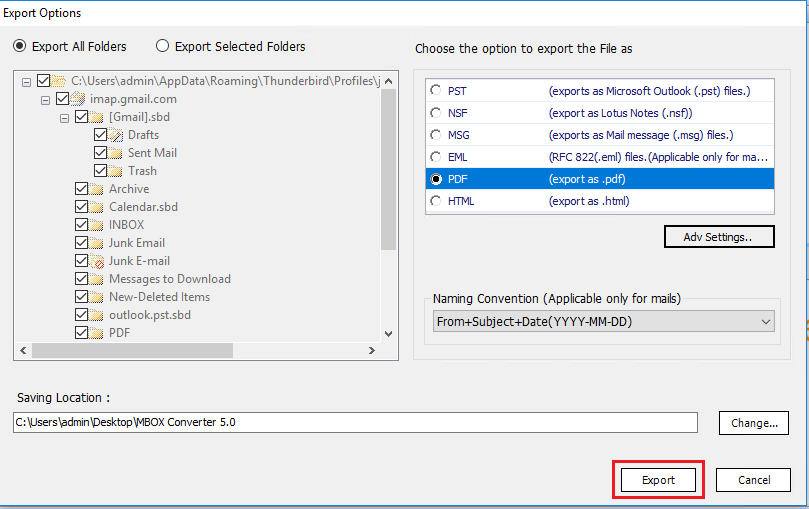This screenshot has height=509, width=809.
Task: Click folder tree scroll left arrow
Action: tap(23, 351)
